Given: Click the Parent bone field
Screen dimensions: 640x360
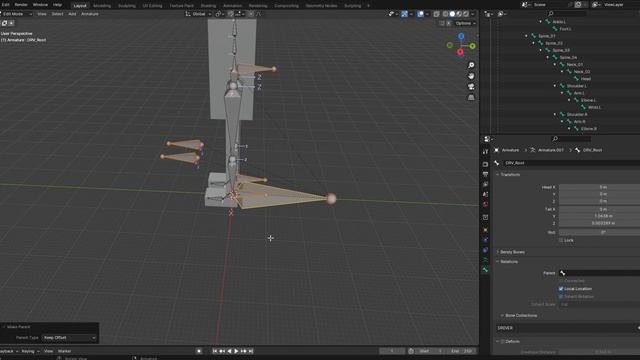Looking at the screenshot, I should (600, 273).
